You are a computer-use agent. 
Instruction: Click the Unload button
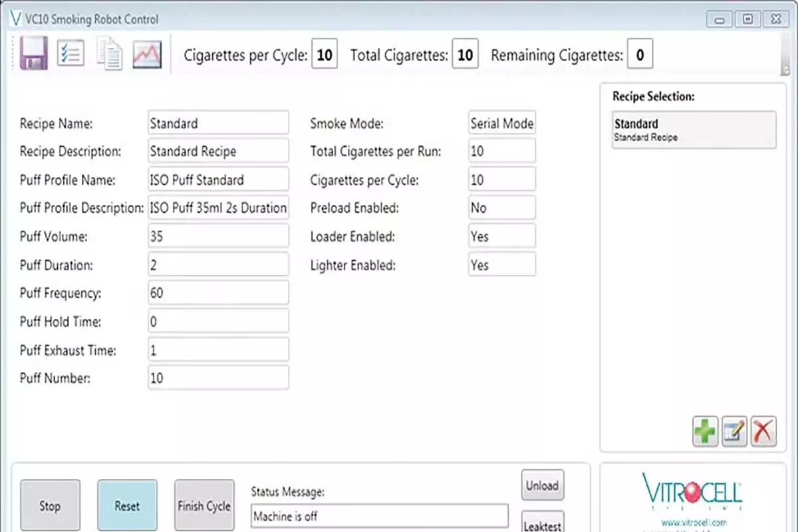(543, 485)
